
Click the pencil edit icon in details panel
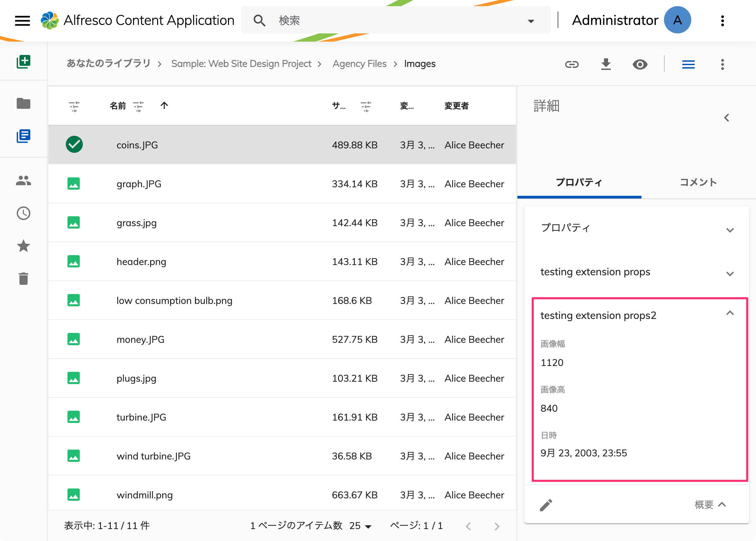click(x=546, y=505)
